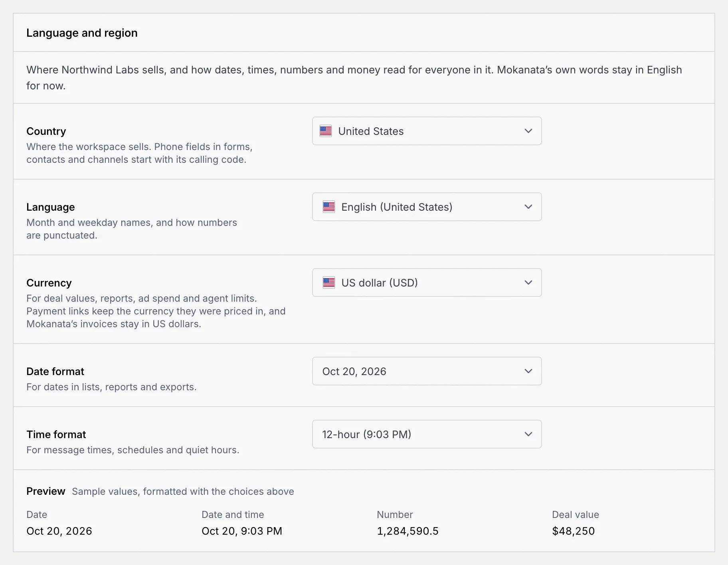Expand the Country dropdown chevron
This screenshot has height=565, width=728.
pos(528,131)
